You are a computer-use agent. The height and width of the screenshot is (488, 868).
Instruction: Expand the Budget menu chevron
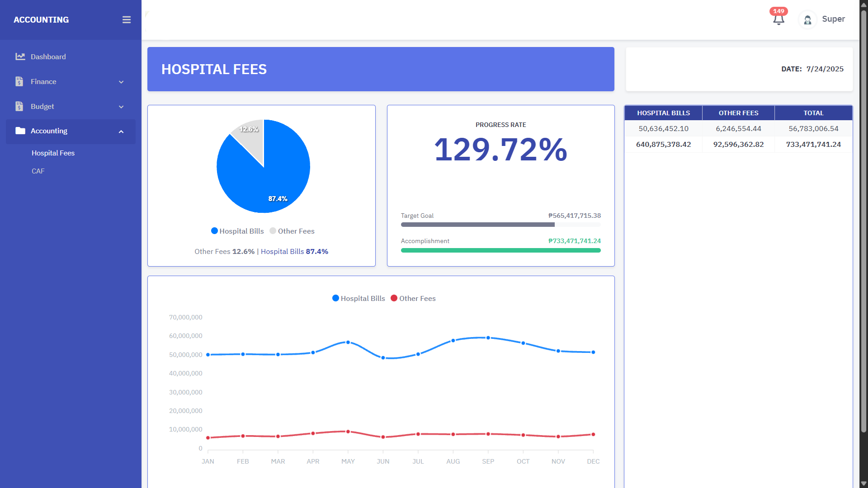pyautogui.click(x=121, y=107)
